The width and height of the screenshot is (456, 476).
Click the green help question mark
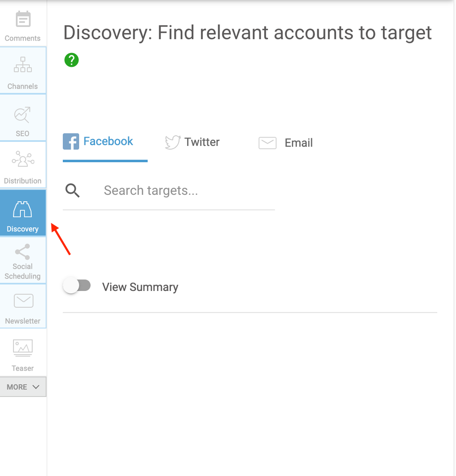(x=72, y=60)
